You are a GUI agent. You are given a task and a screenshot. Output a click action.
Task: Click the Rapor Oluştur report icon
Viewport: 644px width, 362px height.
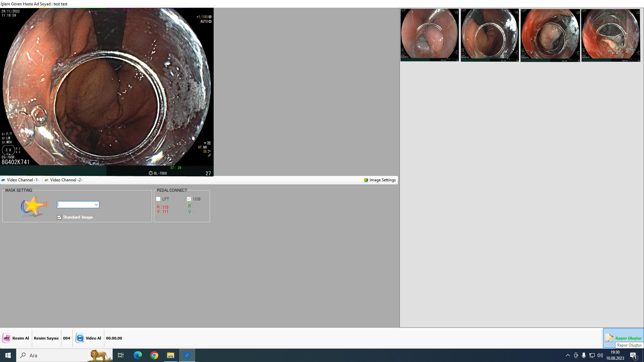coord(609,338)
